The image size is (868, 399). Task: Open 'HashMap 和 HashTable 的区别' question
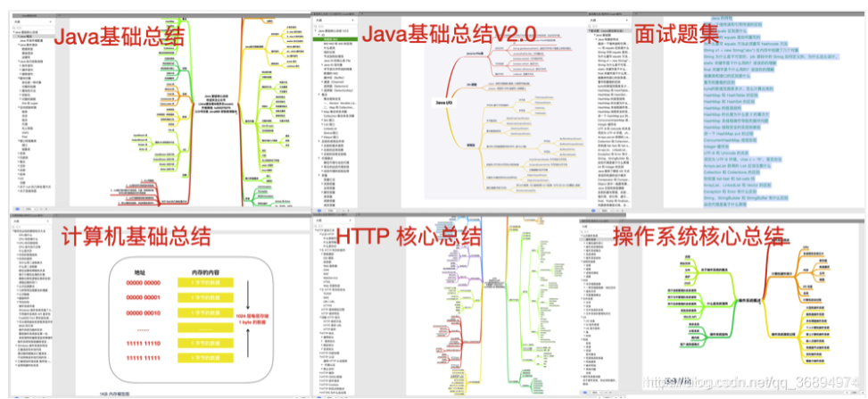coord(729,95)
